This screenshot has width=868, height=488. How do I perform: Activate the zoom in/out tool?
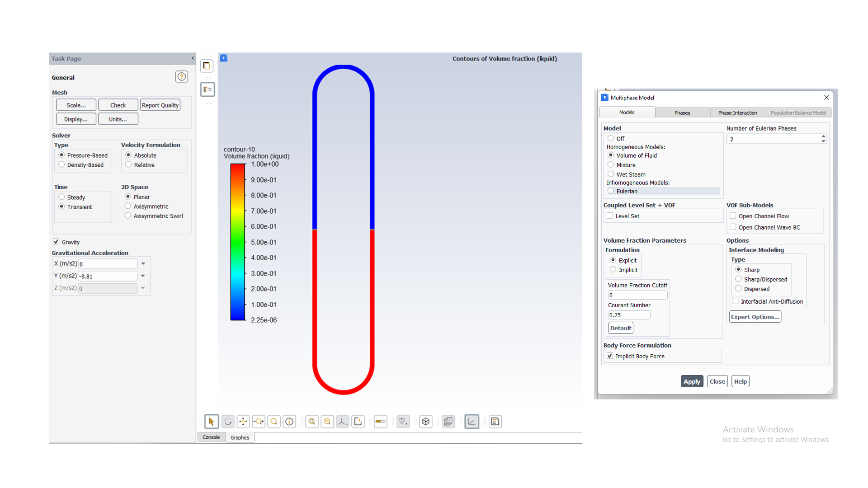(x=259, y=422)
